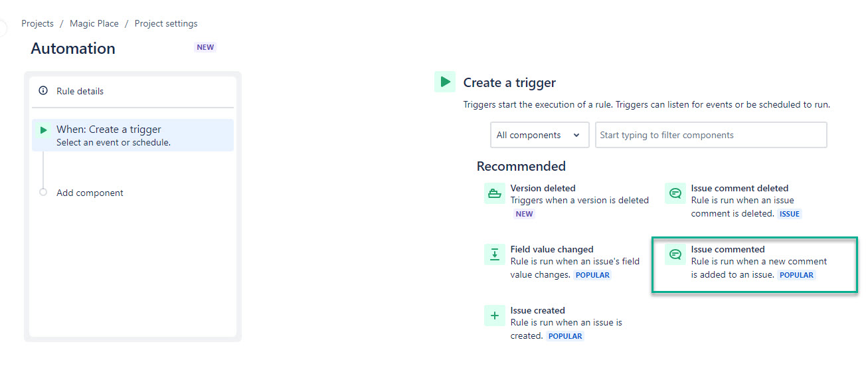Click the Rule details info icon

coord(43,91)
